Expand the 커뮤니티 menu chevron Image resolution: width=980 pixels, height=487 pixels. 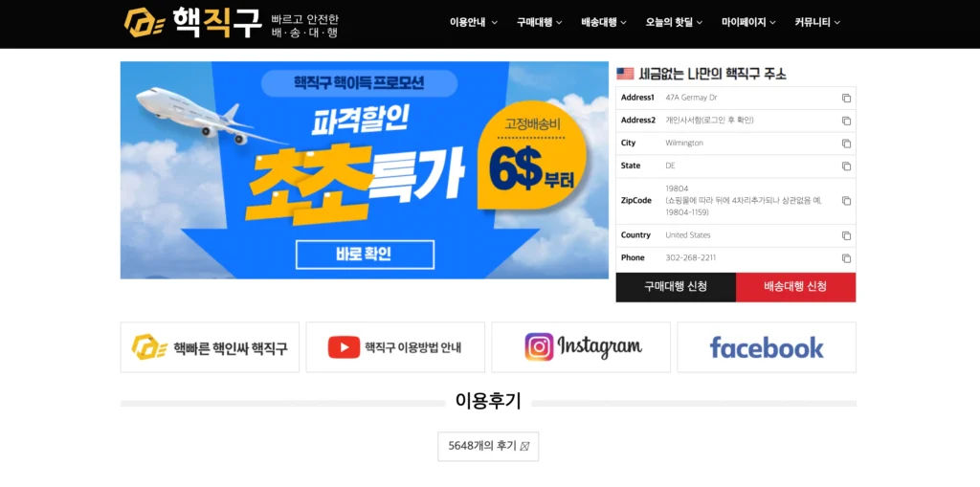[x=836, y=23]
